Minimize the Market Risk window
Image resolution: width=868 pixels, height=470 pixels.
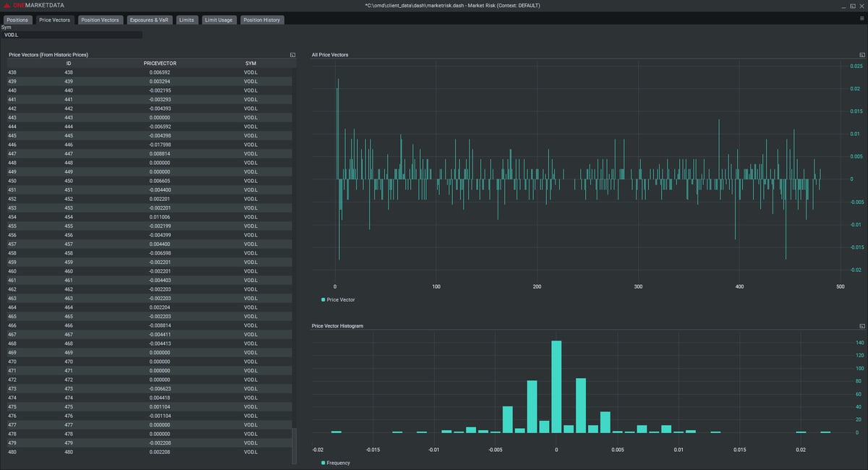(843, 6)
